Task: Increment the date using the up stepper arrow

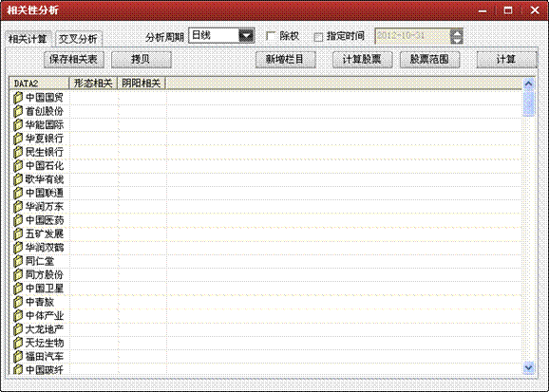Action: click(x=457, y=32)
